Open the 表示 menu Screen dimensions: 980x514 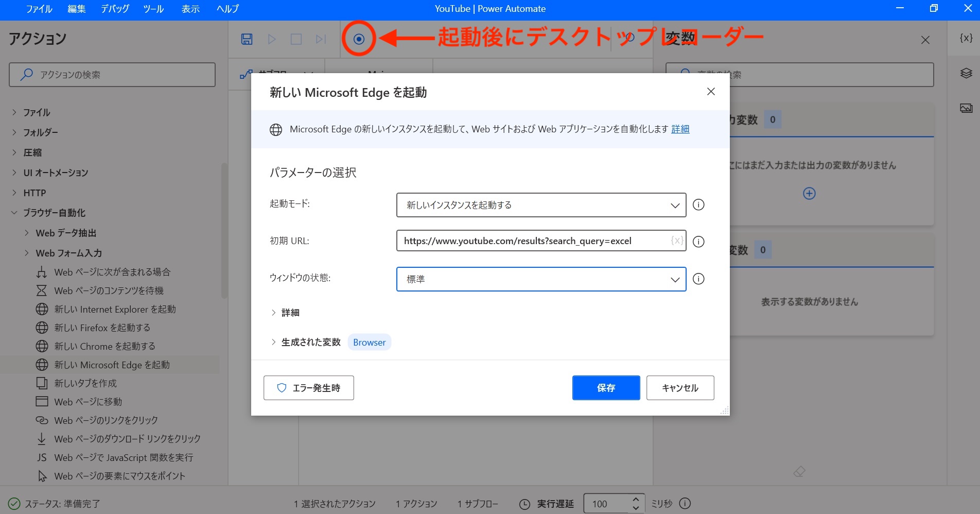pyautogui.click(x=190, y=9)
